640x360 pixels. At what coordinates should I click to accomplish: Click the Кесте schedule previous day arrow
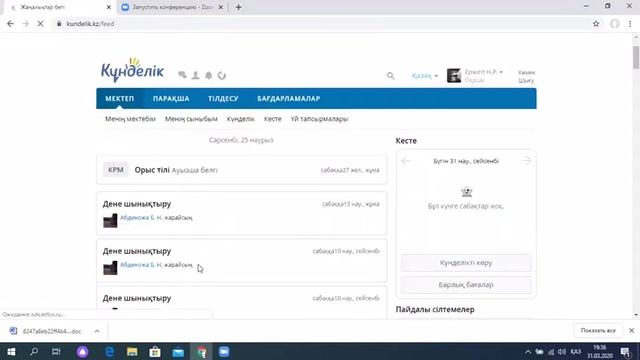(406, 161)
